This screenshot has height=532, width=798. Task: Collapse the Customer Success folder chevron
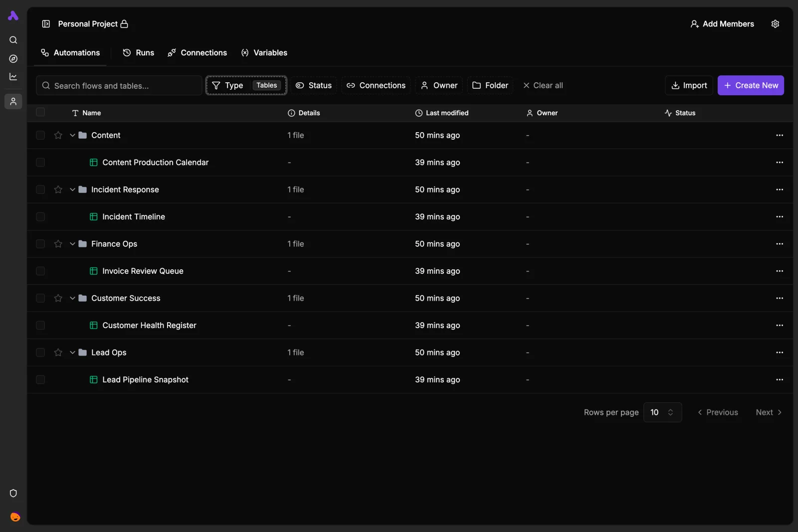[x=72, y=298]
